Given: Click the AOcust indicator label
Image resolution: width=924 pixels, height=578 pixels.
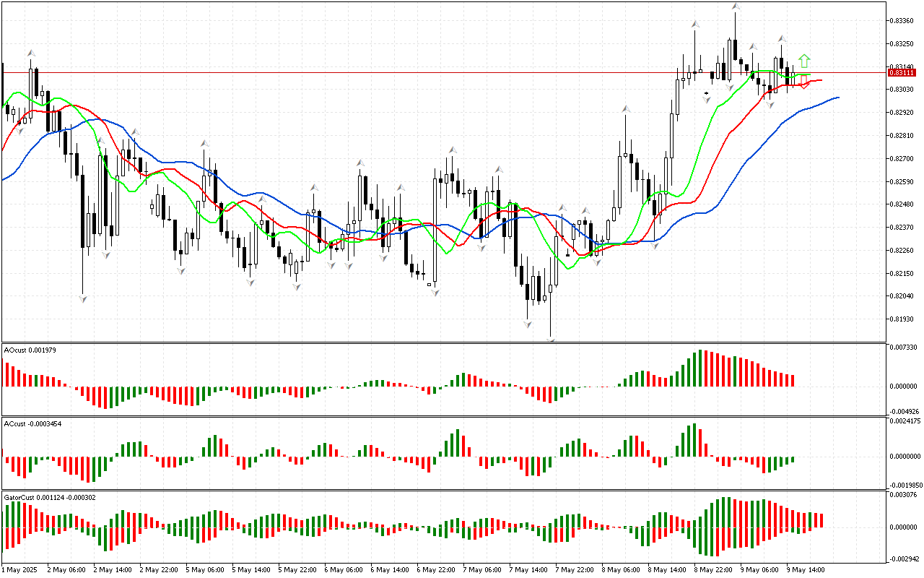Looking at the screenshot, I should (x=30, y=350).
